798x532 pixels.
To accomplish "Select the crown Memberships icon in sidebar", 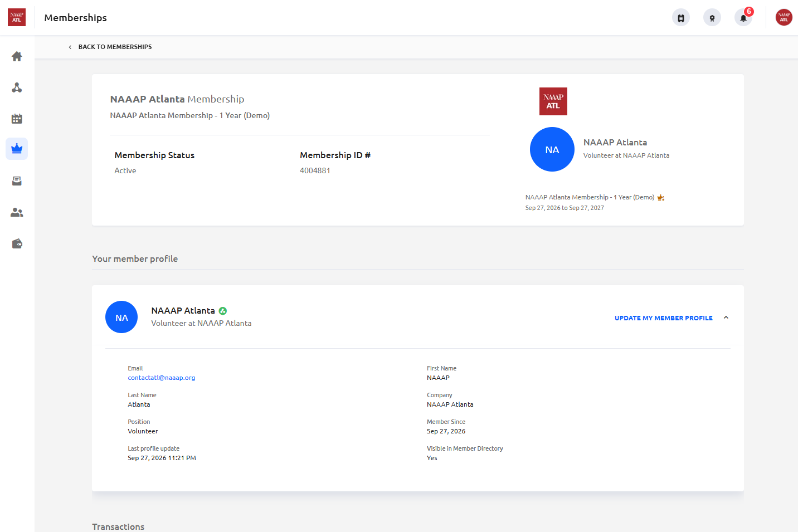I will pos(17,149).
